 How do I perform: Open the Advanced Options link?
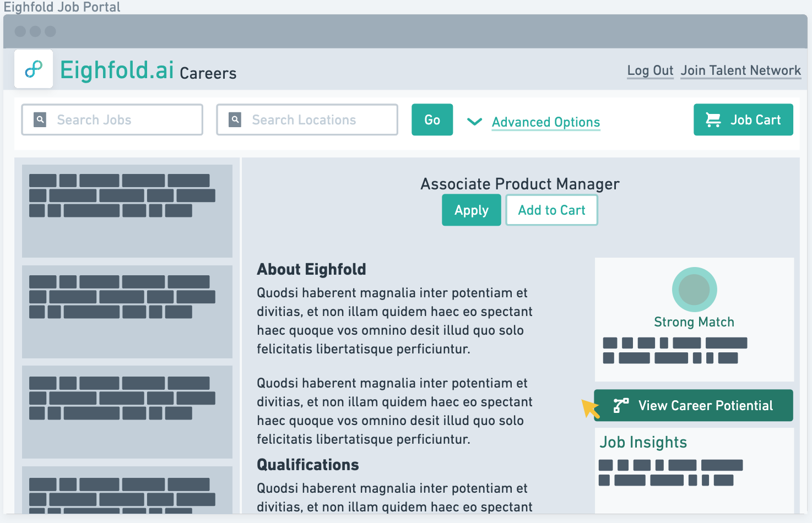(545, 122)
